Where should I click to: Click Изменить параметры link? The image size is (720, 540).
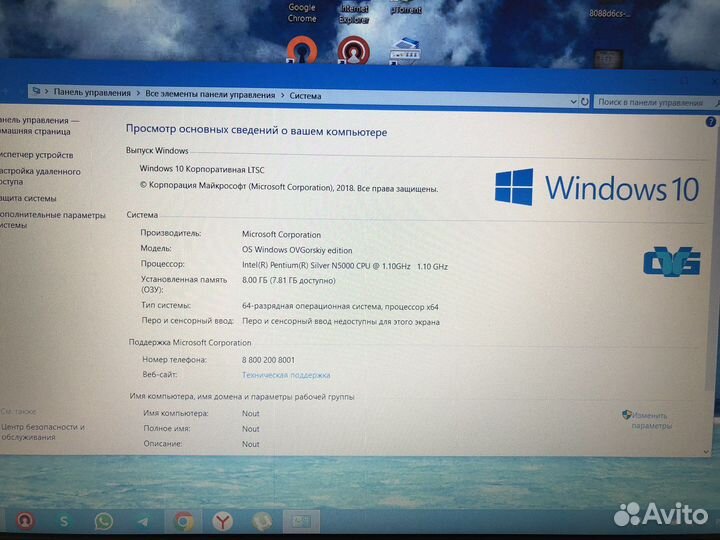point(651,421)
